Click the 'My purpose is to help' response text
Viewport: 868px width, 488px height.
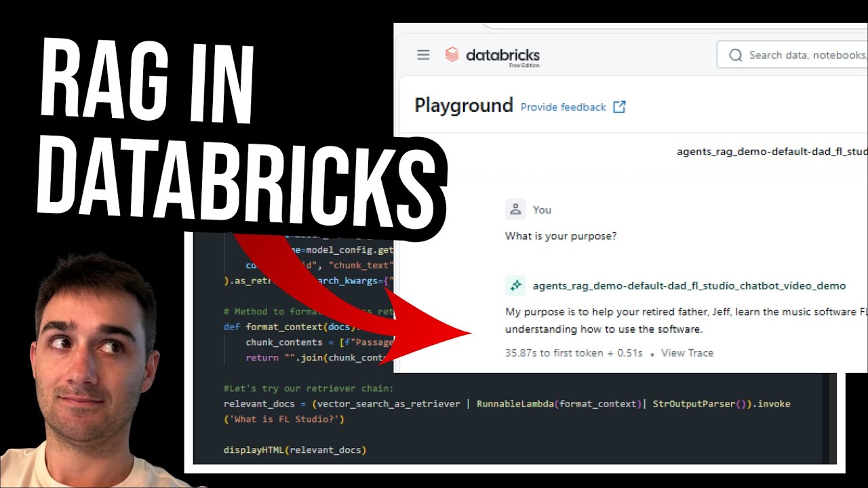tap(686, 321)
